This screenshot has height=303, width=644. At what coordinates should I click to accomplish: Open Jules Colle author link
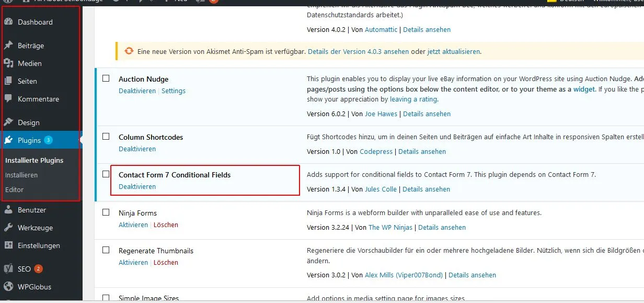pyautogui.click(x=381, y=189)
